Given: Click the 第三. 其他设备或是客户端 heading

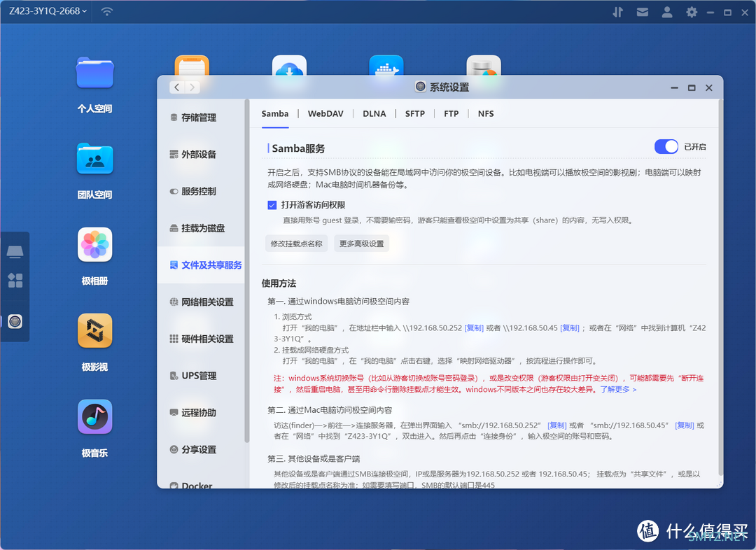Looking at the screenshot, I should (x=314, y=459).
